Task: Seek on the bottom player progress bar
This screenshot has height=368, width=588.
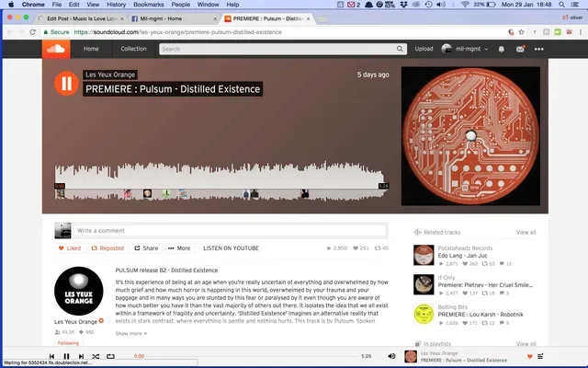Action: coord(253,356)
